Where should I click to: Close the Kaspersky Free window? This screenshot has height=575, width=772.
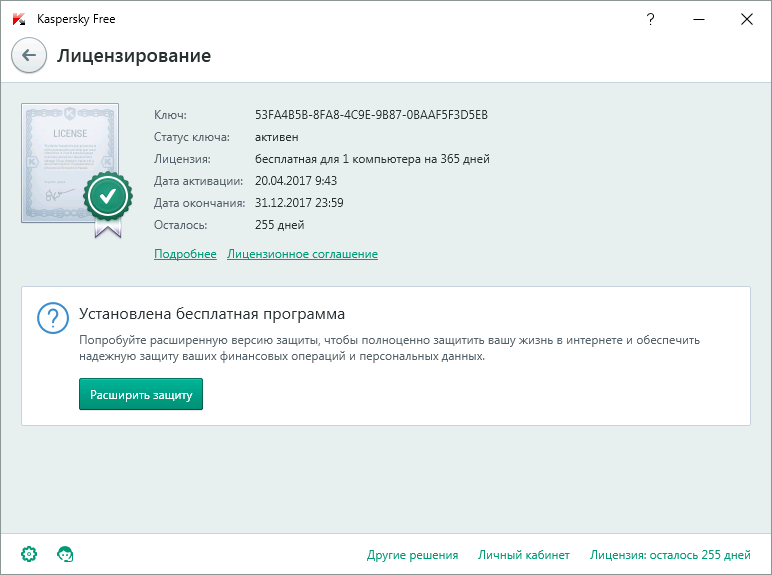pos(746,19)
